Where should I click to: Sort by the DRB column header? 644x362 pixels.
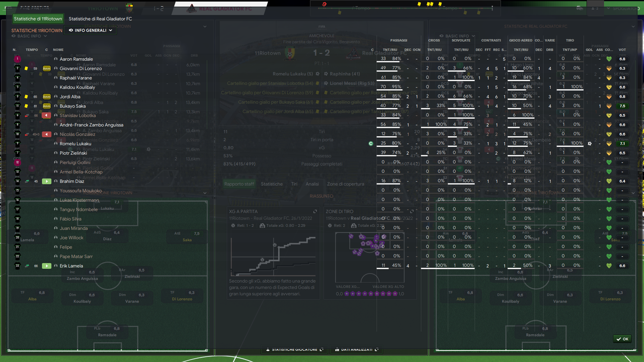(x=550, y=50)
